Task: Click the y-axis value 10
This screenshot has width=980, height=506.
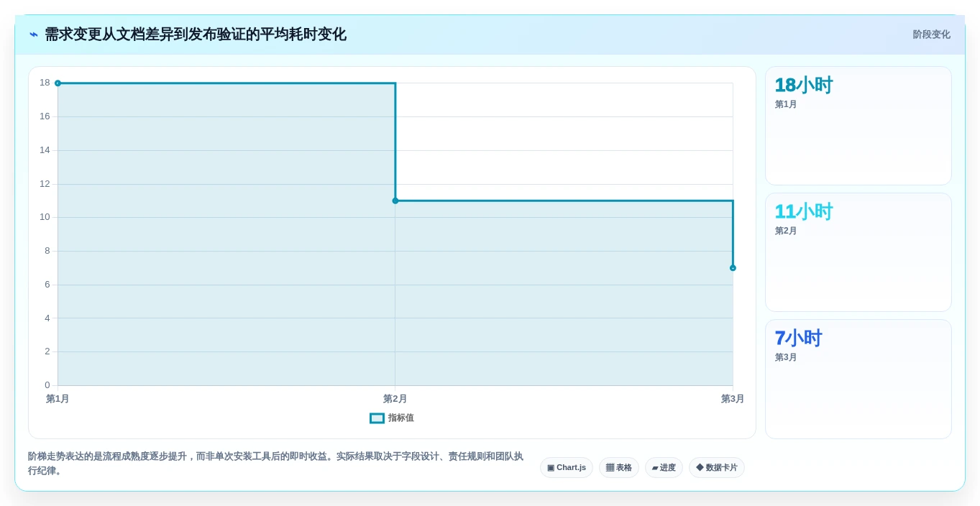Action: (45, 217)
